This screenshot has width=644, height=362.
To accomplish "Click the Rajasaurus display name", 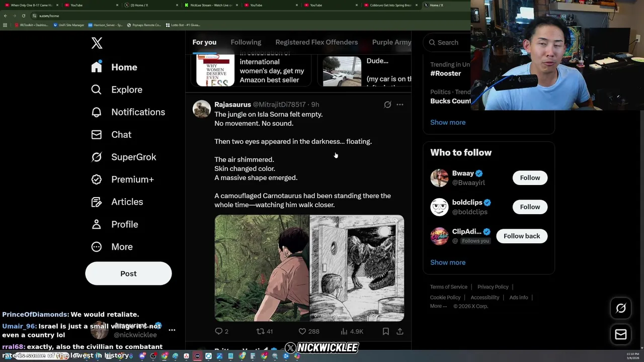I will [x=232, y=105].
